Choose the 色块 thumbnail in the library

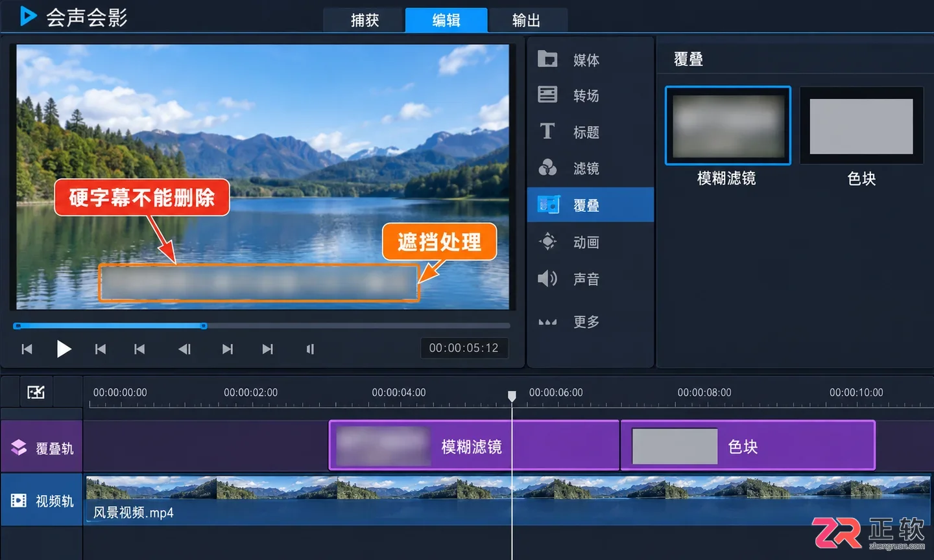tap(861, 125)
